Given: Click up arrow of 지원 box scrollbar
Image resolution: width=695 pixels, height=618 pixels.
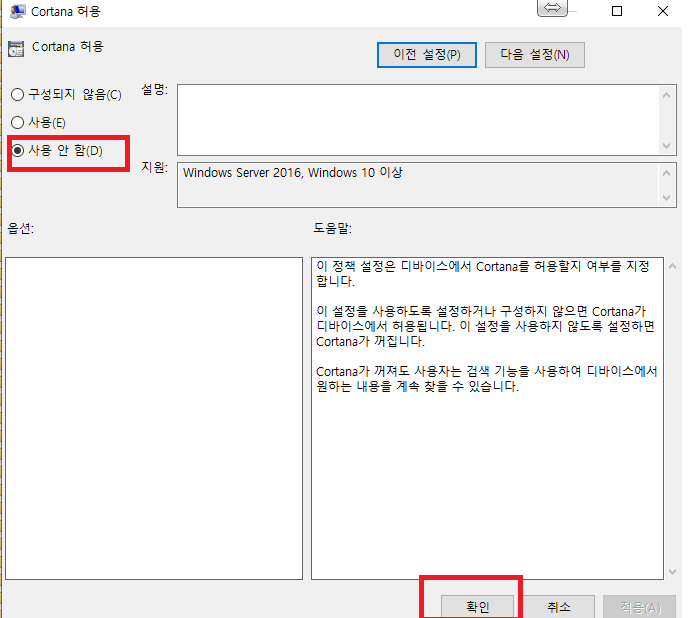Looking at the screenshot, I should click(x=666, y=173).
